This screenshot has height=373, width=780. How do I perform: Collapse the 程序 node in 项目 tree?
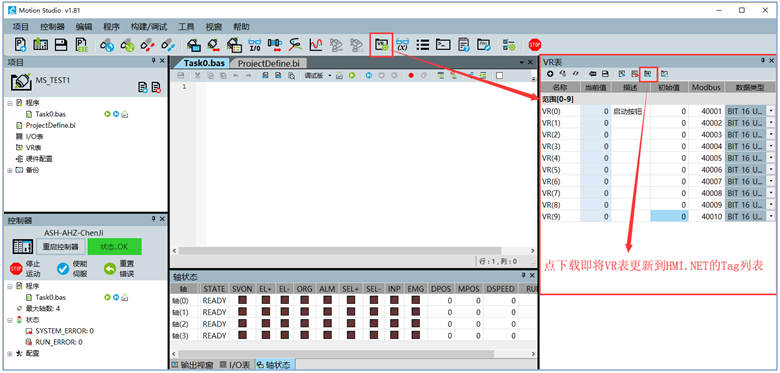[10, 103]
